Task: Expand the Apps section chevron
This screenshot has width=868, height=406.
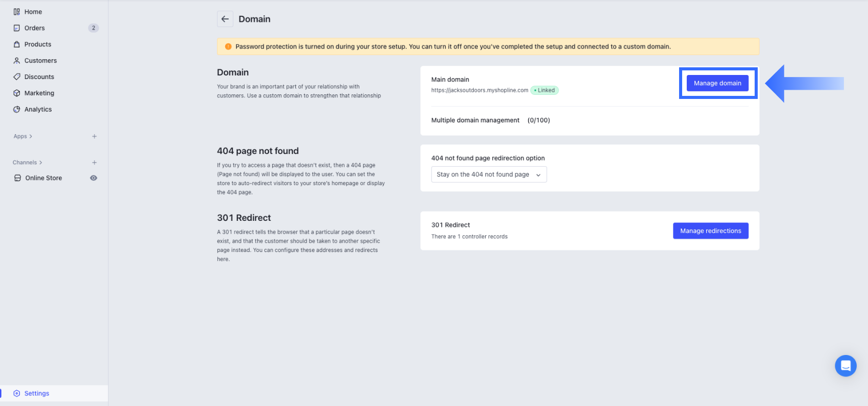Action: coord(31,136)
